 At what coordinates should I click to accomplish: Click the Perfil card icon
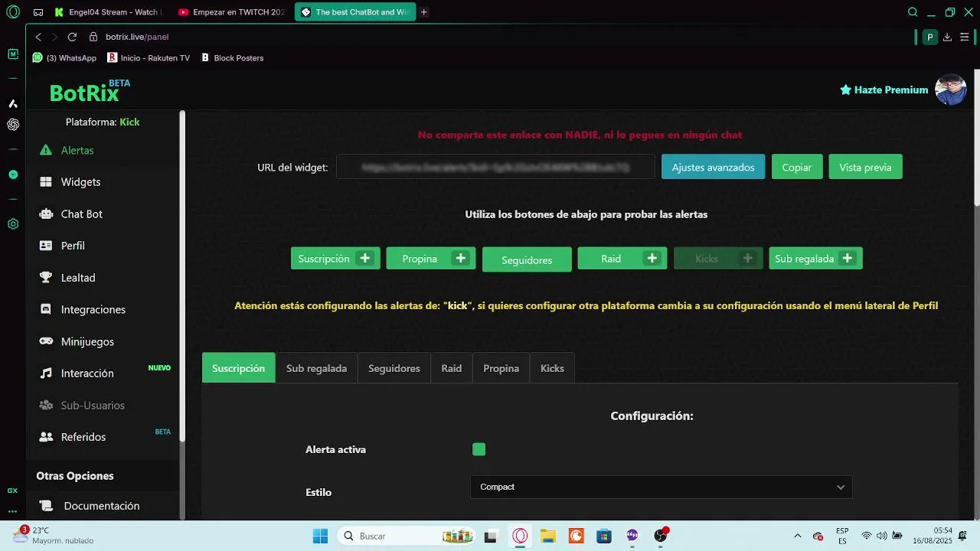point(46,246)
